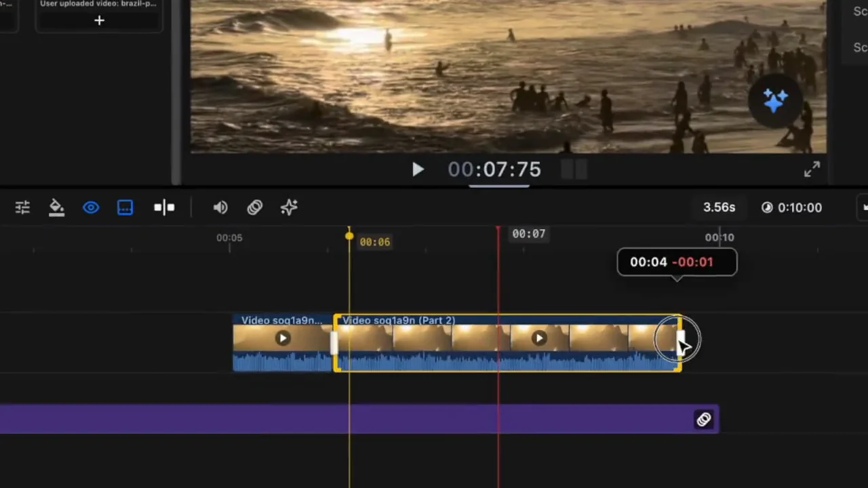868x488 pixels.
Task: Open the blue sparkle AI assistant button
Action: coord(775,100)
